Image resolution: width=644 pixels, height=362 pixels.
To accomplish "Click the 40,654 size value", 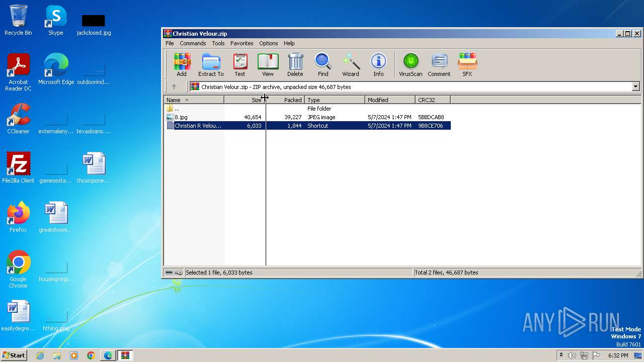I will click(253, 117).
